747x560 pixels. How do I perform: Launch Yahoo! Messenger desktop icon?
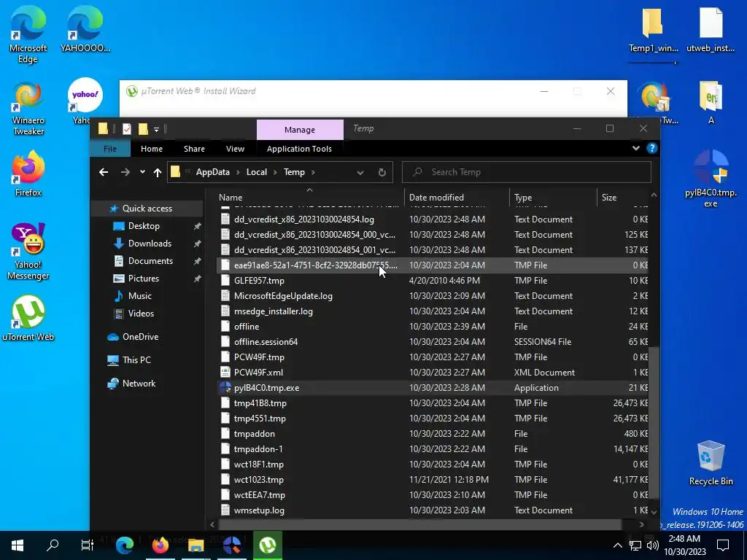(28, 252)
